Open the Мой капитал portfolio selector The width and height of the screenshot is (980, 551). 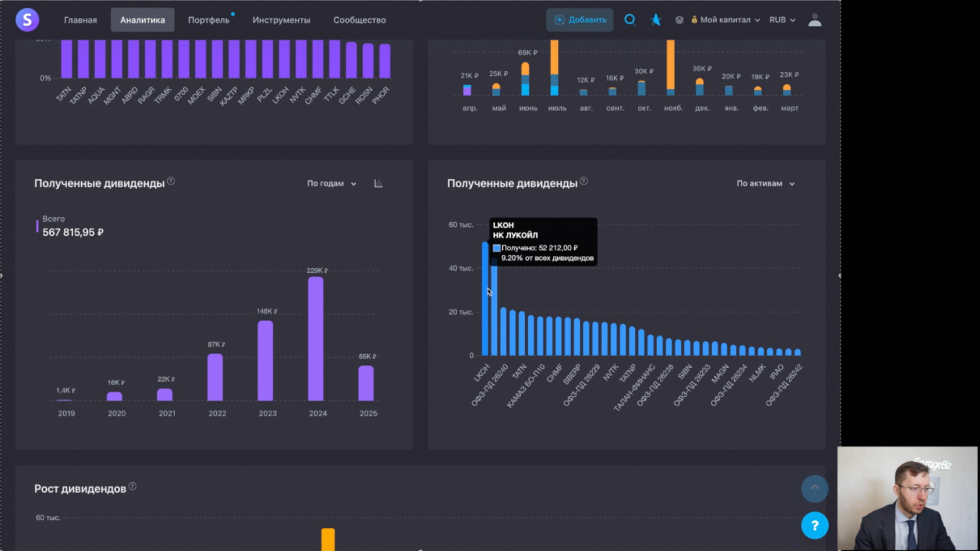pyautogui.click(x=726, y=20)
